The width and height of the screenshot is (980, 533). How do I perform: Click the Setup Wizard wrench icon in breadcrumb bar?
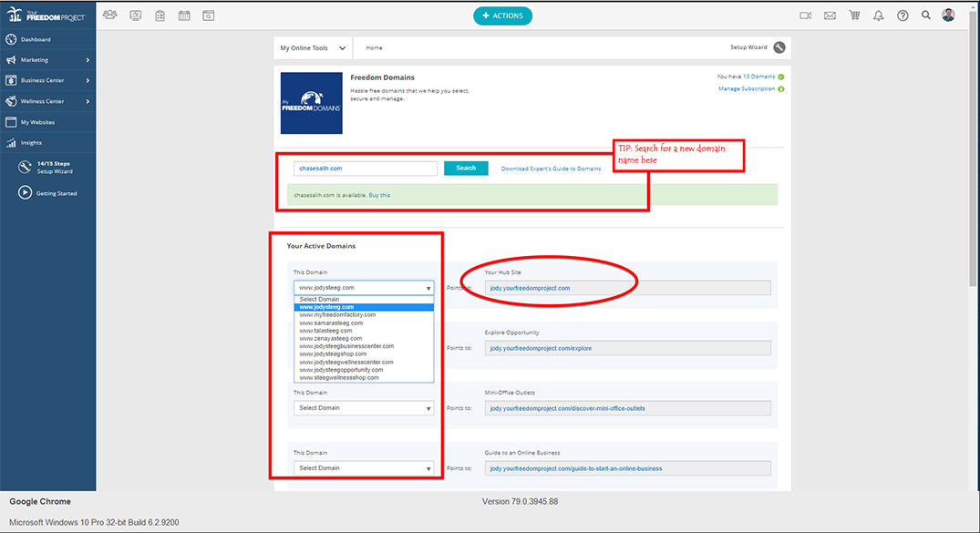[779, 47]
